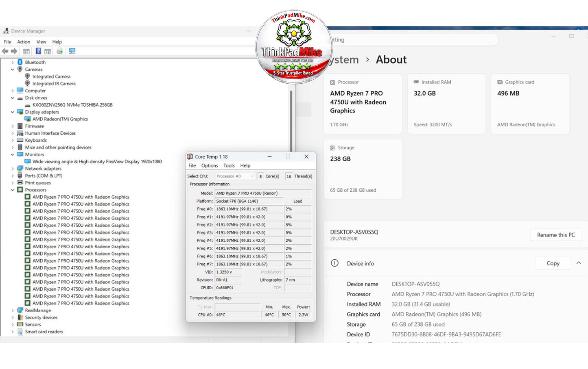
Task: Click the Installed RAM card icon
Action: 416,82
